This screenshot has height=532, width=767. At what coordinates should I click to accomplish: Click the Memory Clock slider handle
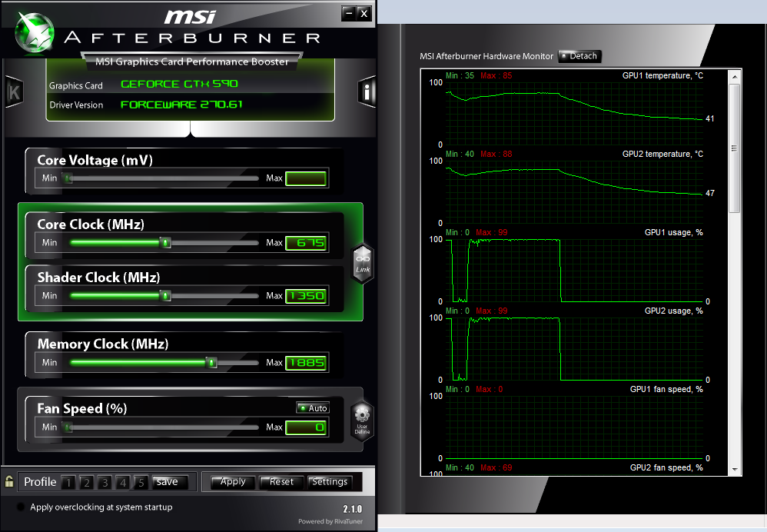point(211,363)
